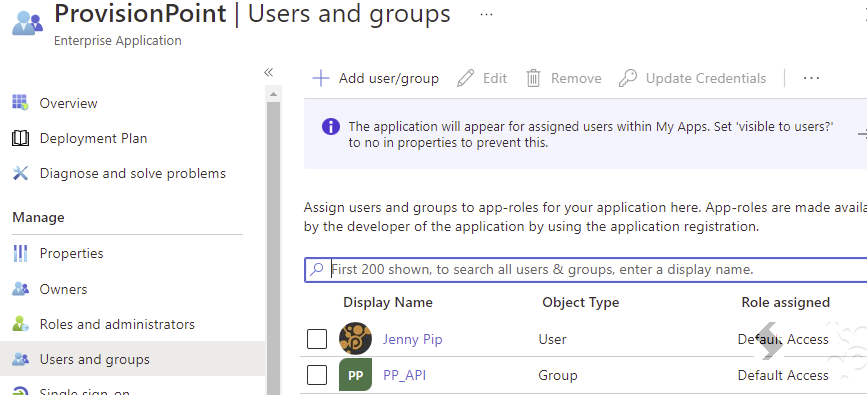
Task: Open the PP_API group link
Action: [x=404, y=376]
